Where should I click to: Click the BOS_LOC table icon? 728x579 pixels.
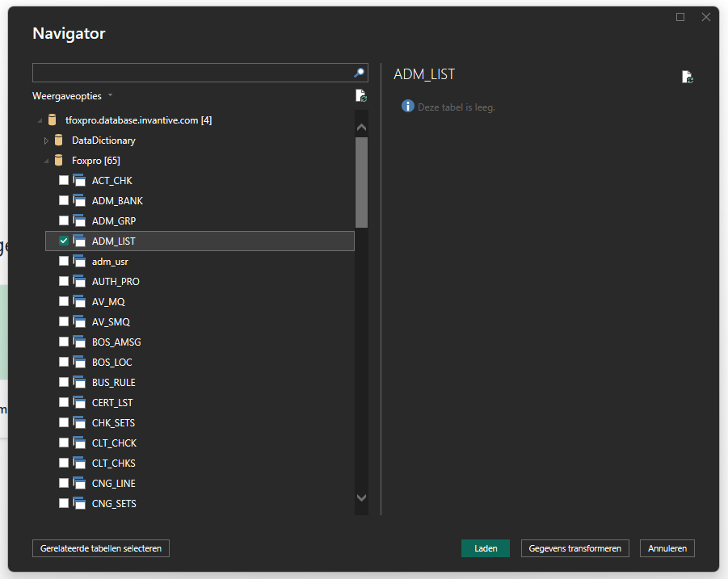pos(79,363)
